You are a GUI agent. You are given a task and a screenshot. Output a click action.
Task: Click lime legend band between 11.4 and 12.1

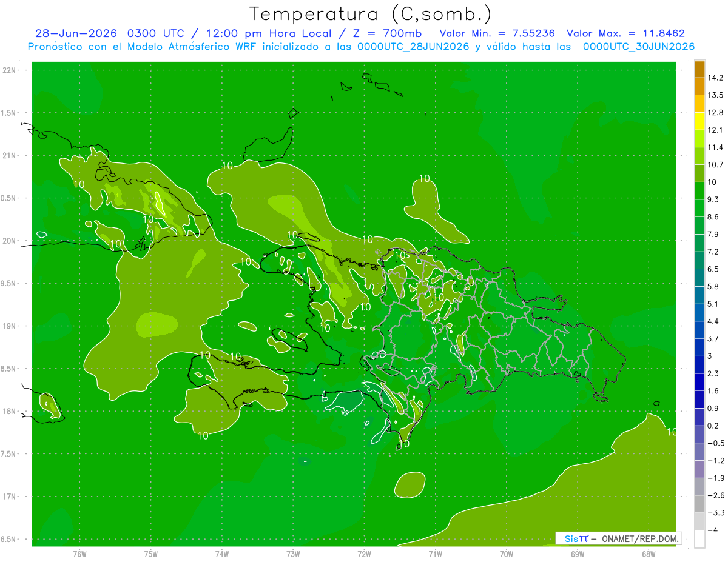pos(699,138)
